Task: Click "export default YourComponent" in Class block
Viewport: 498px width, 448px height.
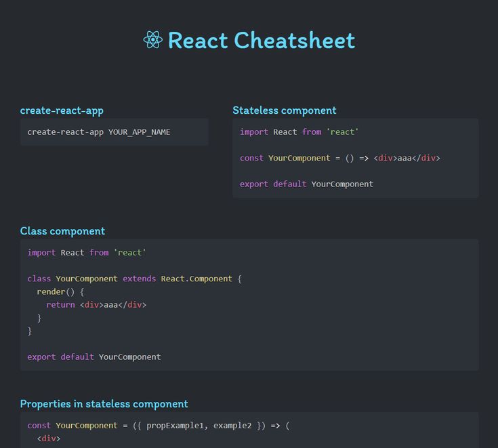Action: point(94,357)
